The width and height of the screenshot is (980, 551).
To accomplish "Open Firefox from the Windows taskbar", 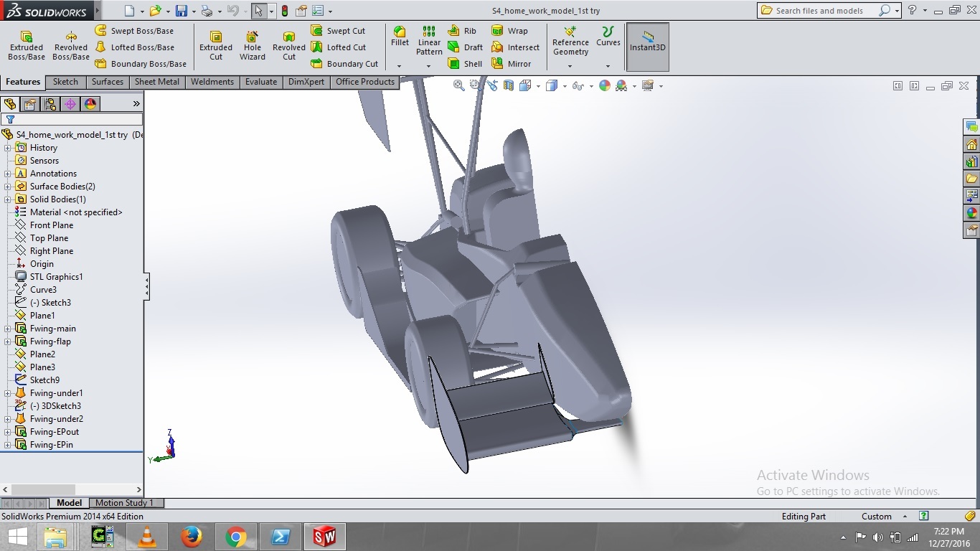I will 192,537.
